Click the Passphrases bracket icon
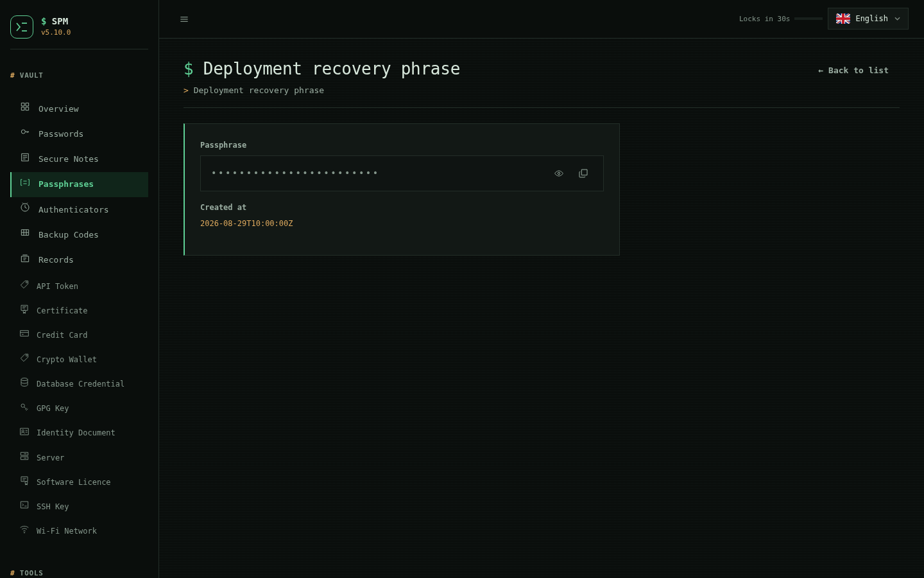The width and height of the screenshot is (924, 578). coord(25,182)
